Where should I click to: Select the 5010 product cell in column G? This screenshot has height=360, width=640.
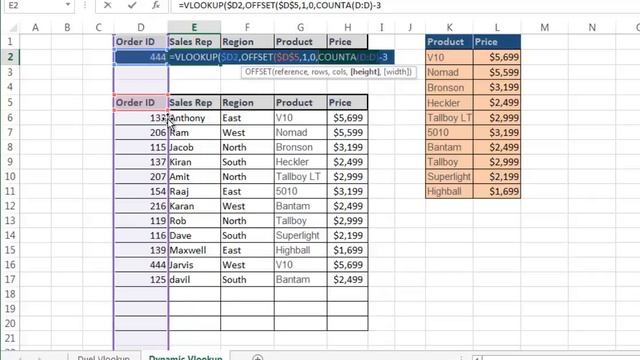pyautogui.click(x=300, y=191)
